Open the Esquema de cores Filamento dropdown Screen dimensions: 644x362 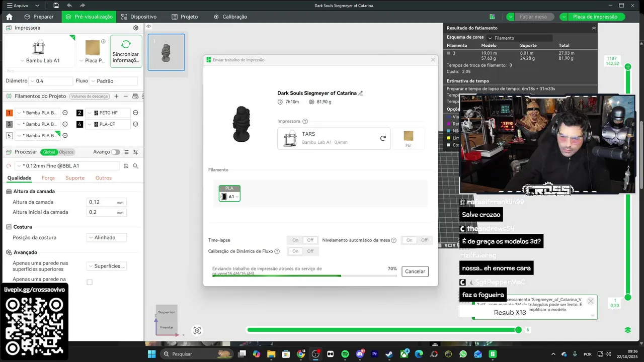pyautogui.click(x=519, y=38)
